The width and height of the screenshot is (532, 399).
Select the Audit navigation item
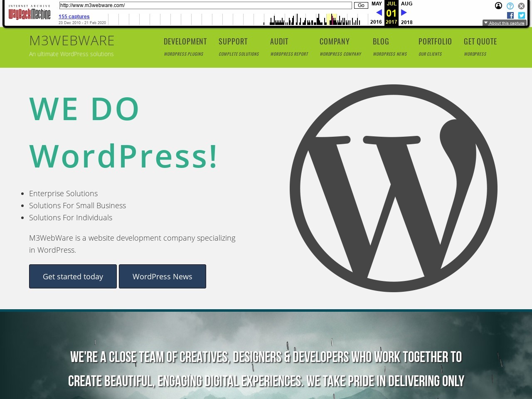click(279, 42)
